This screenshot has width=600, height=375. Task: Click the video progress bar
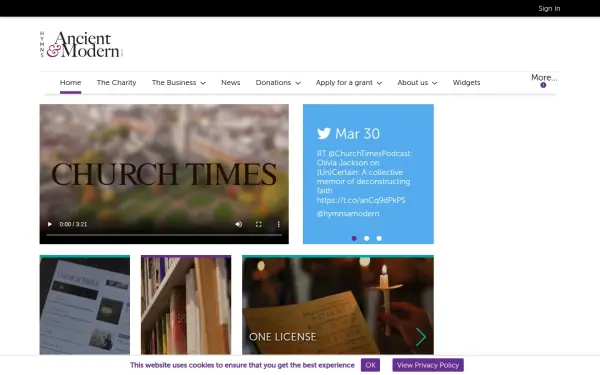click(164, 235)
